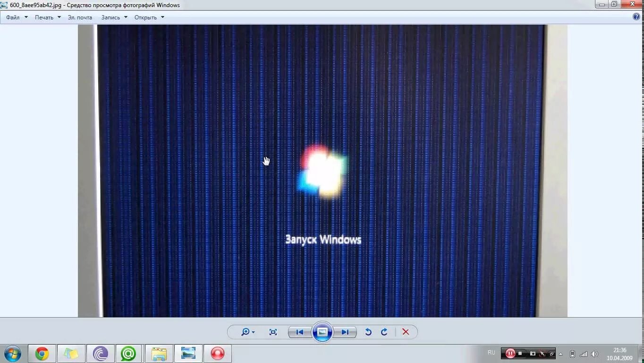Open Windows Explorer folder on the taskbar
The height and width of the screenshot is (363, 644).
[159, 354]
